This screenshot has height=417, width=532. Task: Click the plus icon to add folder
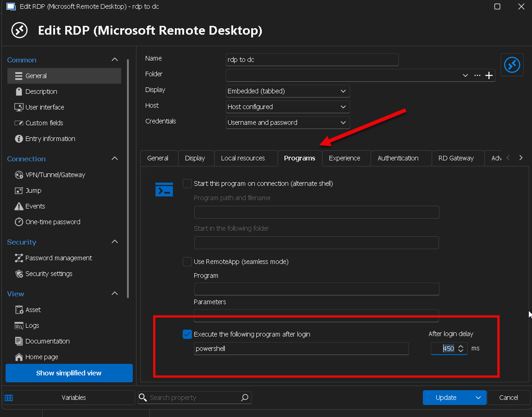(x=489, y=75)
